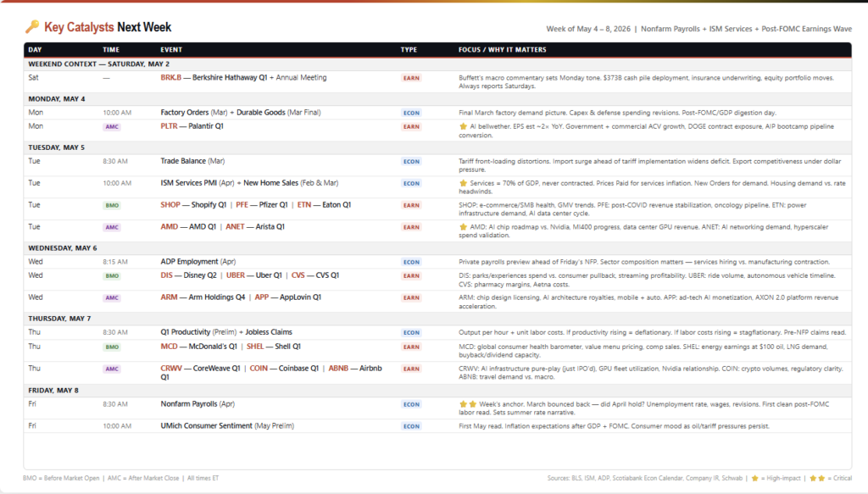
Task: Click ECON badge in the Factory Orders row
Action: click(x=411, y=113)
